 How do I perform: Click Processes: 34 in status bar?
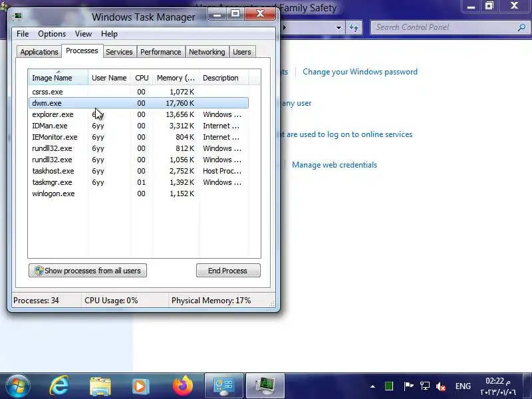(36, 301)
